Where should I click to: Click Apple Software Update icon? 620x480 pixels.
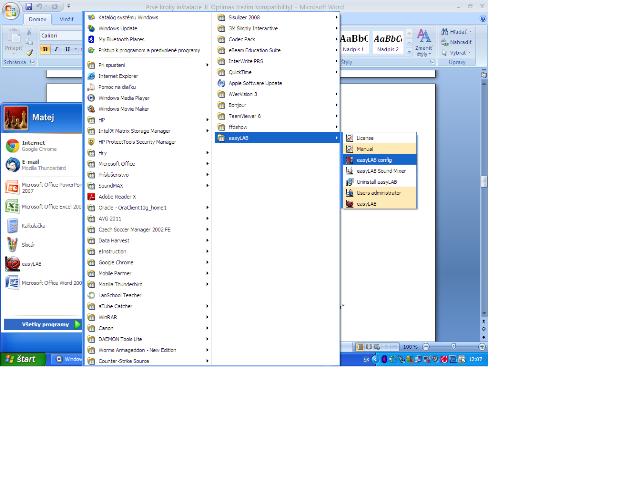221,83
